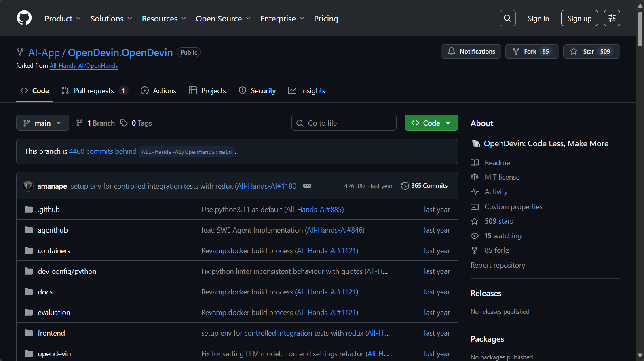Open Readme in About sidebar
This screenshot has width=644, height=361.
pos(490,163)
